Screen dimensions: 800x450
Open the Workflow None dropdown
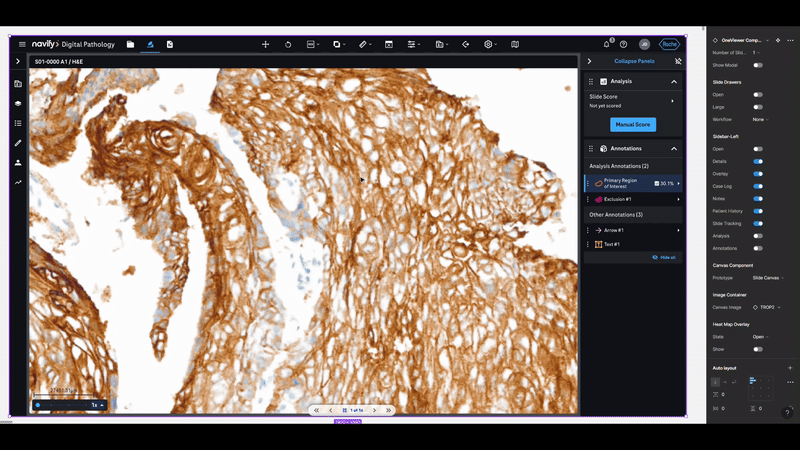coord(760,119)
